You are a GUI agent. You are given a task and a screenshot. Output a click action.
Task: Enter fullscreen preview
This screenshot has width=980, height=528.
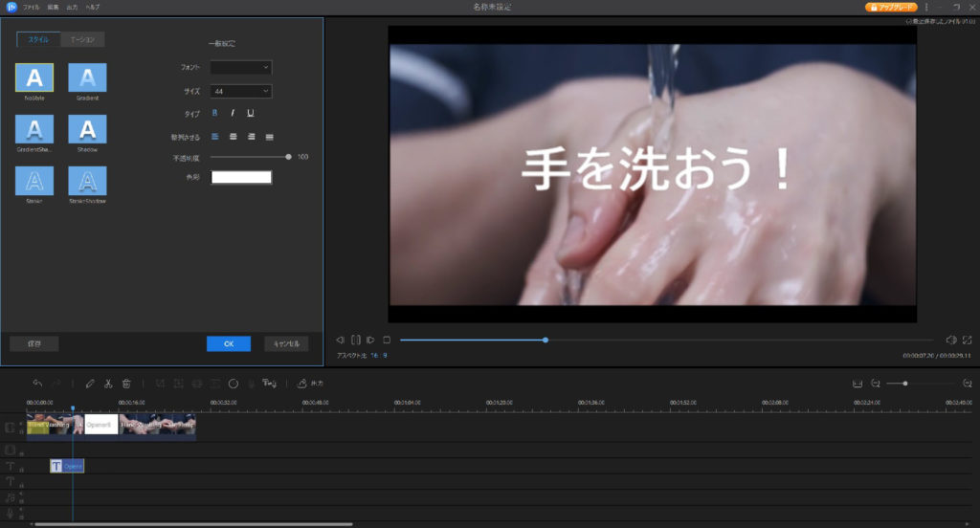[967, 340]
